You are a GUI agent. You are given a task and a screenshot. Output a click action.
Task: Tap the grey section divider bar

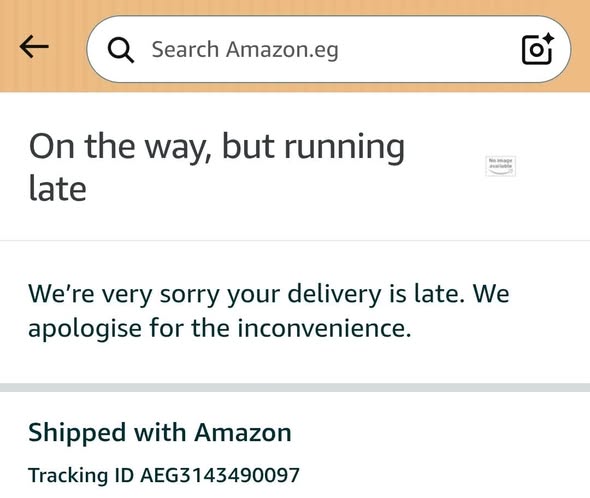coord(295,388)
